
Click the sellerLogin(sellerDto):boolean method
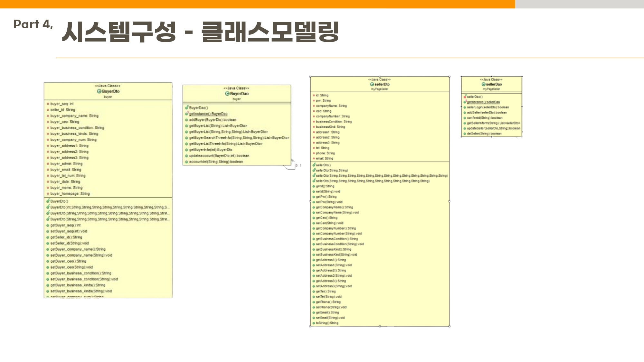[488, 107]
